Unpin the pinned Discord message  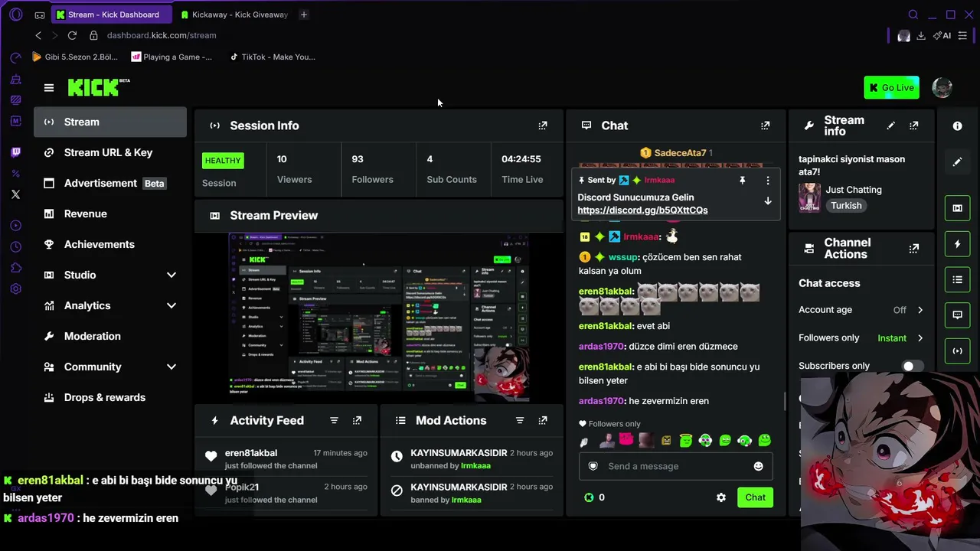tap(742, 181)
